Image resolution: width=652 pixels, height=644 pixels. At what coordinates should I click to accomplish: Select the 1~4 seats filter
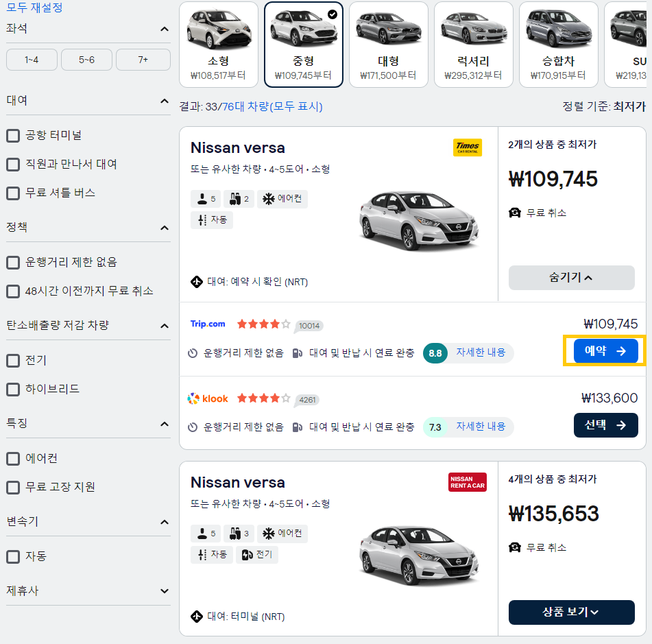(32, 60)
